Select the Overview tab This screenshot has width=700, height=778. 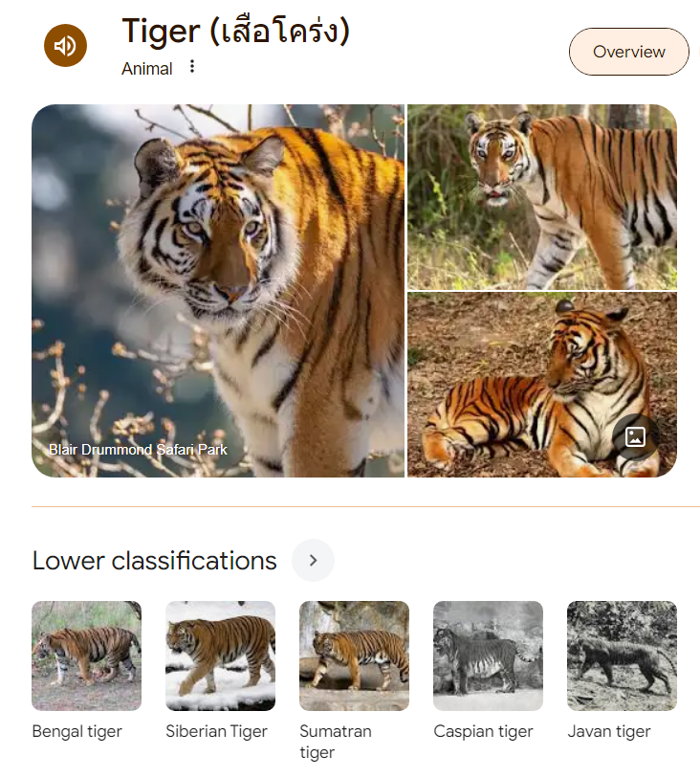point(628,52)
